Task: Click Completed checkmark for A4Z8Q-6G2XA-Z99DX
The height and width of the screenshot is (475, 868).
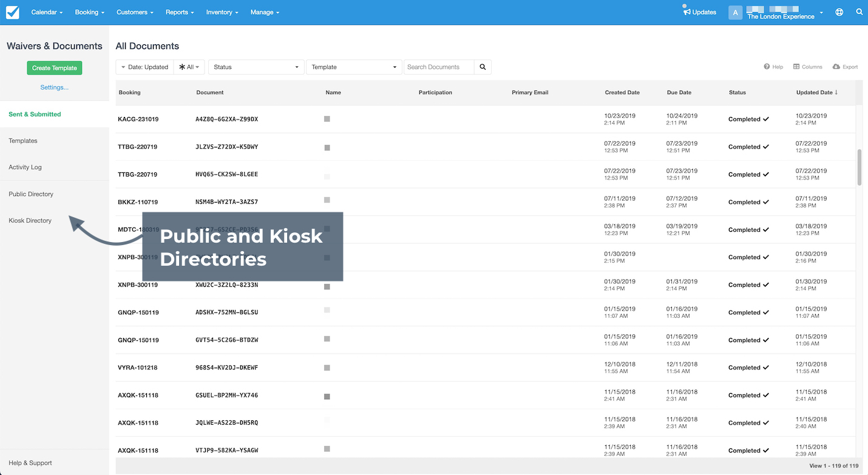Action: tap(766, 120)
